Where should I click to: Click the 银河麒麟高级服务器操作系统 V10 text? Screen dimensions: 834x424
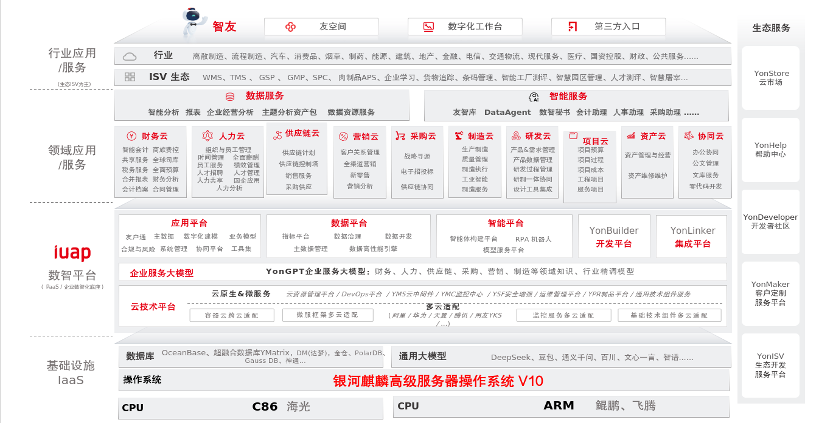click(x=438, y=381)
